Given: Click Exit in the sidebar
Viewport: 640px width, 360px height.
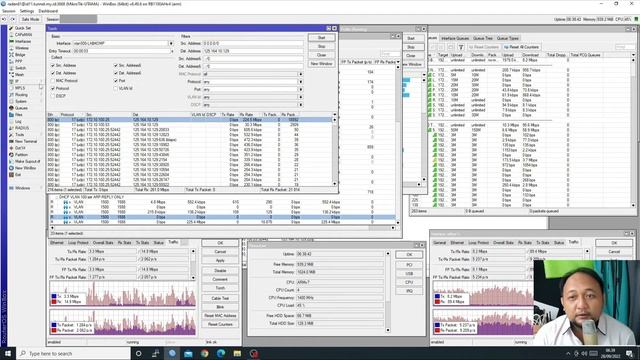Looking at the screenshot, I should (x=18, y=175).
